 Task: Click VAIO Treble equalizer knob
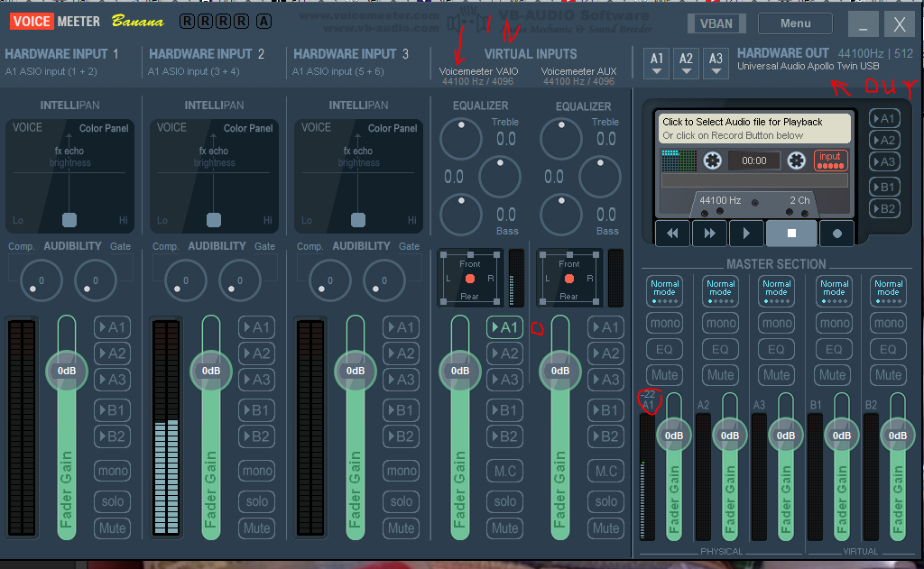tap(461, 139)
